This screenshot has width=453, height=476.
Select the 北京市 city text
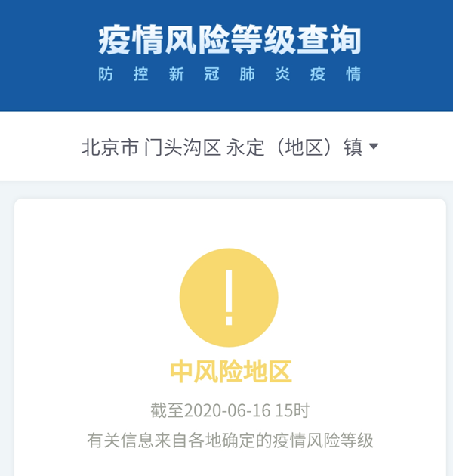[110, 147]
